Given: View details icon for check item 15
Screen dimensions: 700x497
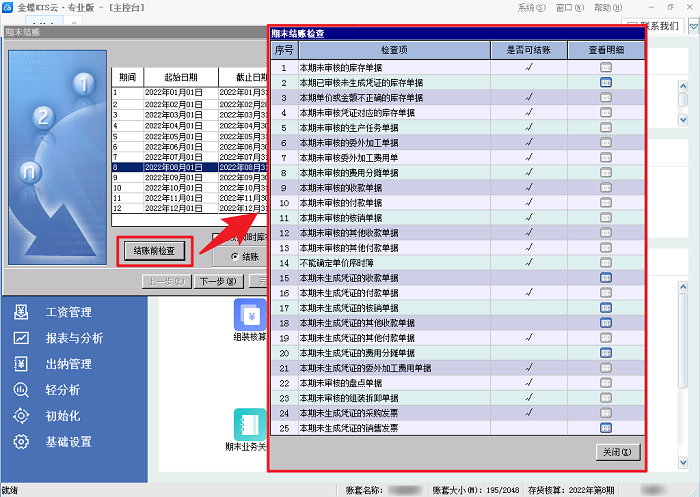Looking at the screenshot, I should tap(606, 277).
